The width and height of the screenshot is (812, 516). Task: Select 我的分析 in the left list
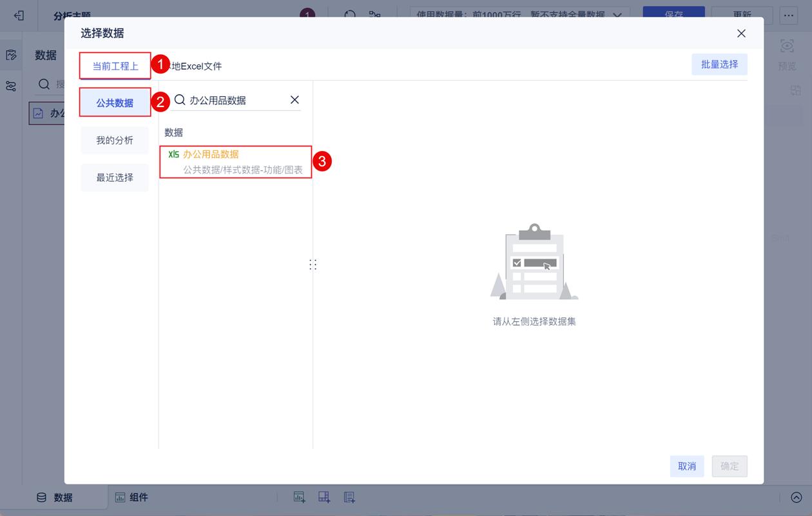tap(115, 140)
